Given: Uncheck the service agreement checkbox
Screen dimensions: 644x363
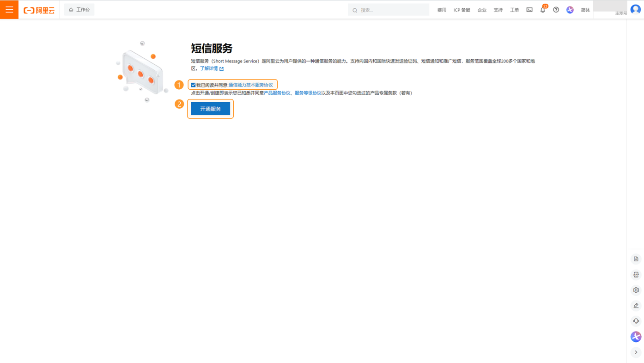Looking at the screenshot, I should [192, 84].
